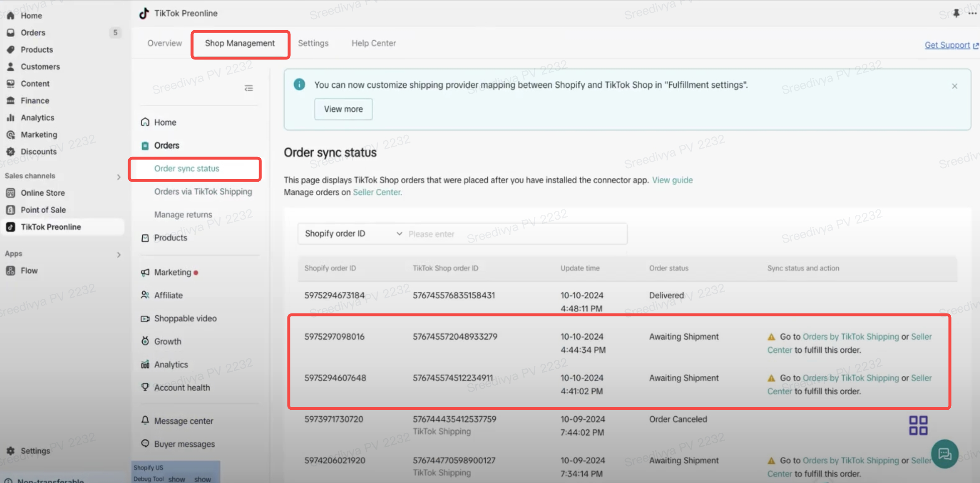This screenshot has height=483, width=980.
Task: Expand the Sales channels section
Action: click(x=118, y=177)
